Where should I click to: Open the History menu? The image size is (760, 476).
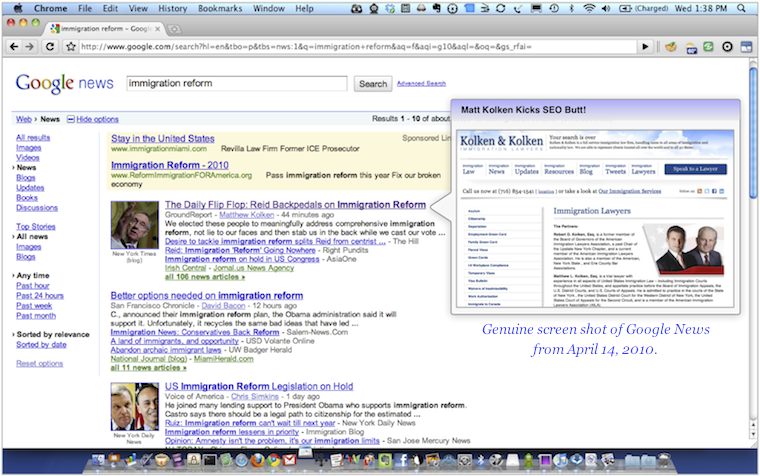173,8
